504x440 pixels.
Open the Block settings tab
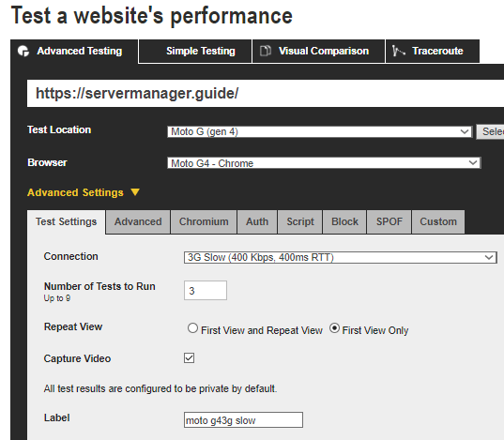click(x=344, y=221)
